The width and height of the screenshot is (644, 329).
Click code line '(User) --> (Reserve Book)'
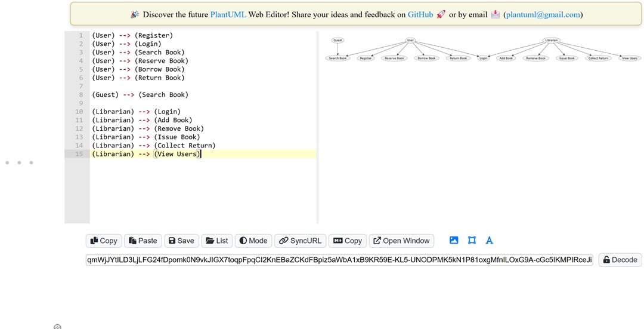click(140, 61)
